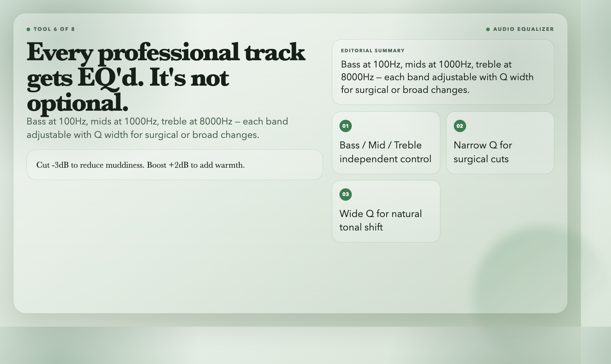Click the 'Every professional track' headline
This screenshot has width=611, height=364.
click(166, 77)
